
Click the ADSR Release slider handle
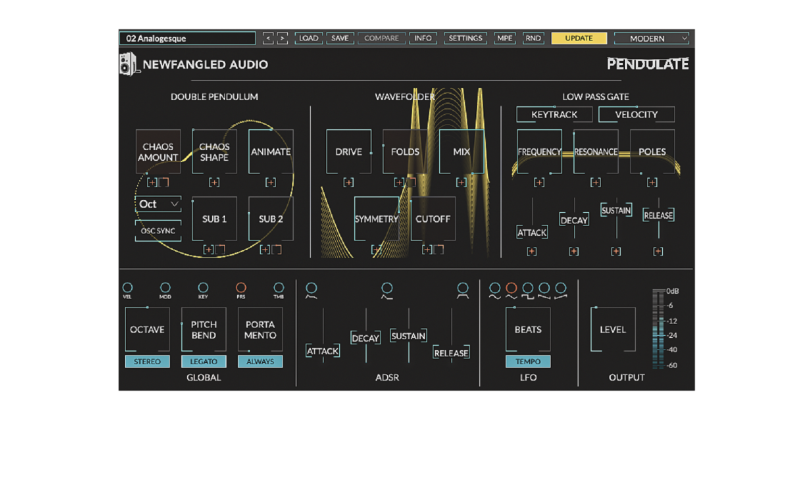coord(451,353)
